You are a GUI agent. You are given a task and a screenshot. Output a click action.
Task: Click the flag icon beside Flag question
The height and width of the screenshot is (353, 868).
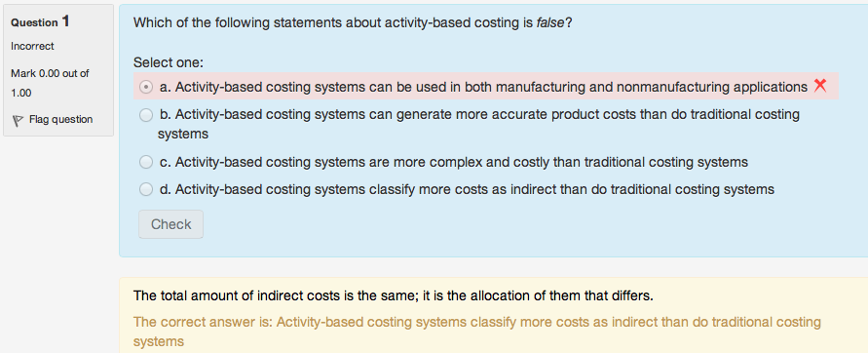[18, 120]
